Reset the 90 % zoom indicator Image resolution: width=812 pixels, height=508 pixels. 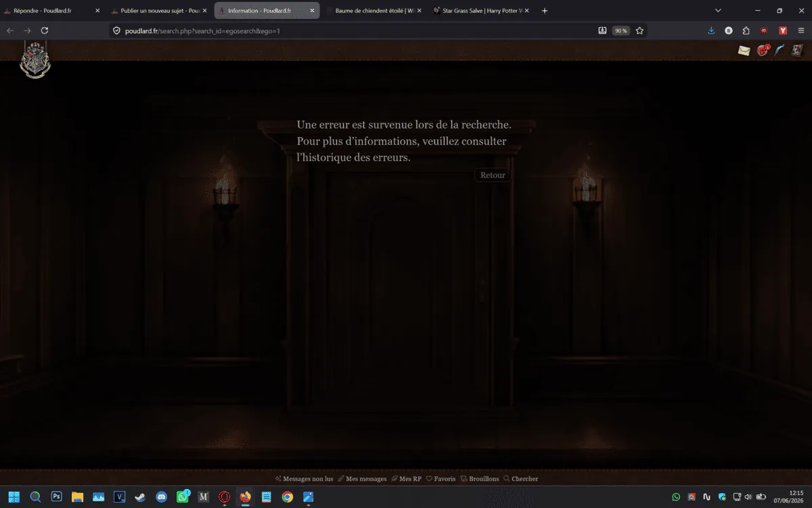coord(621,30)
